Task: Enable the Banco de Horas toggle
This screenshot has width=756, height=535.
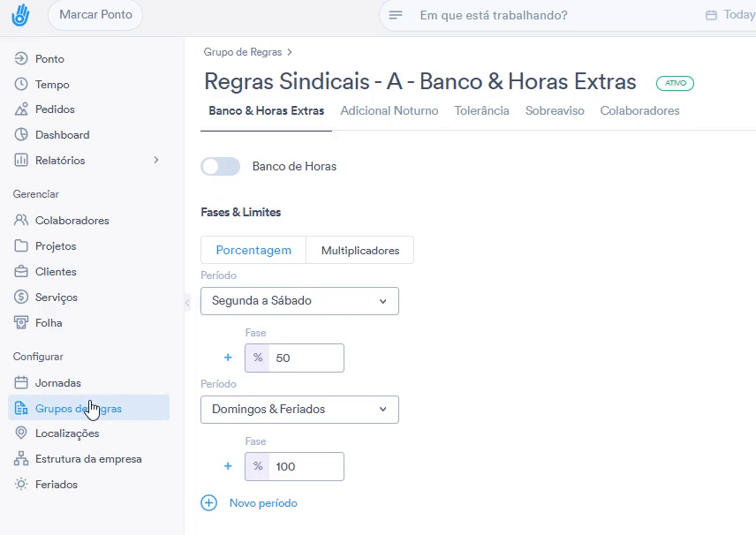Action: click(x=220, y=166)
